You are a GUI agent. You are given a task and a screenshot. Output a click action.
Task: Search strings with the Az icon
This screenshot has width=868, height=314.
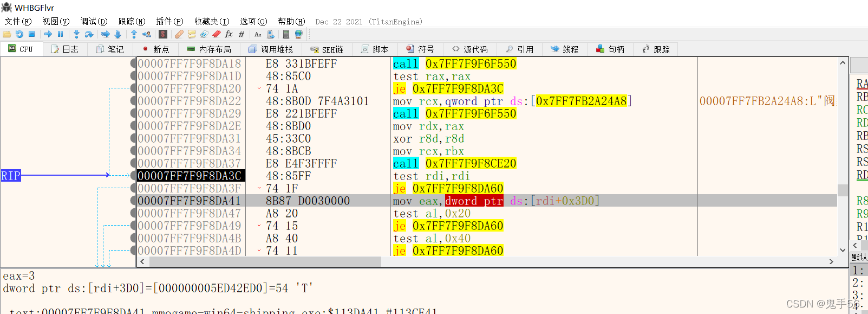(258, 34)
